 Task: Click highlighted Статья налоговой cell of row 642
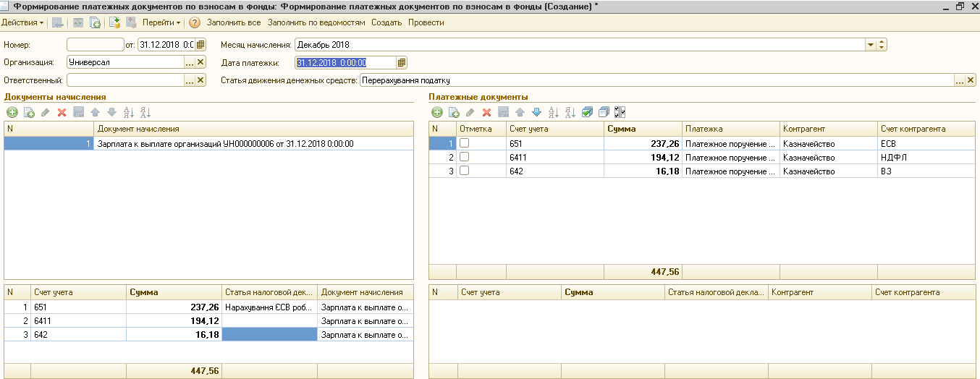[x=269, y=334]
